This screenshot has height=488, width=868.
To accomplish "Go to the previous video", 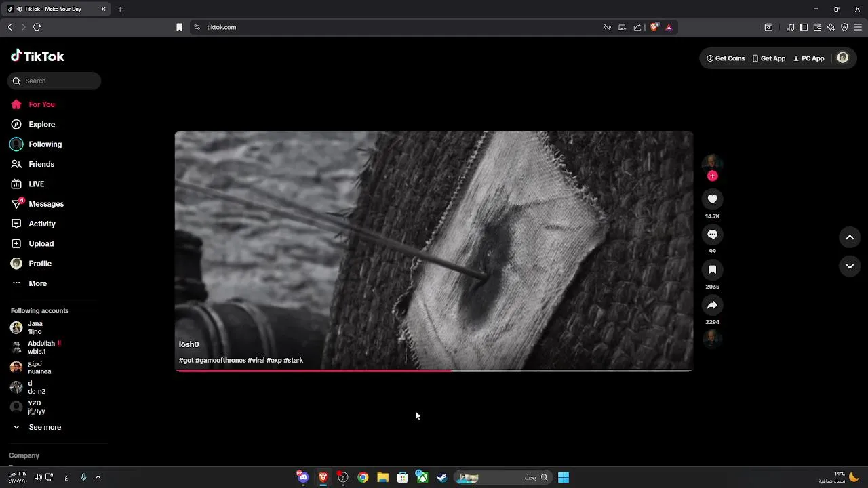I will (850, 237).
